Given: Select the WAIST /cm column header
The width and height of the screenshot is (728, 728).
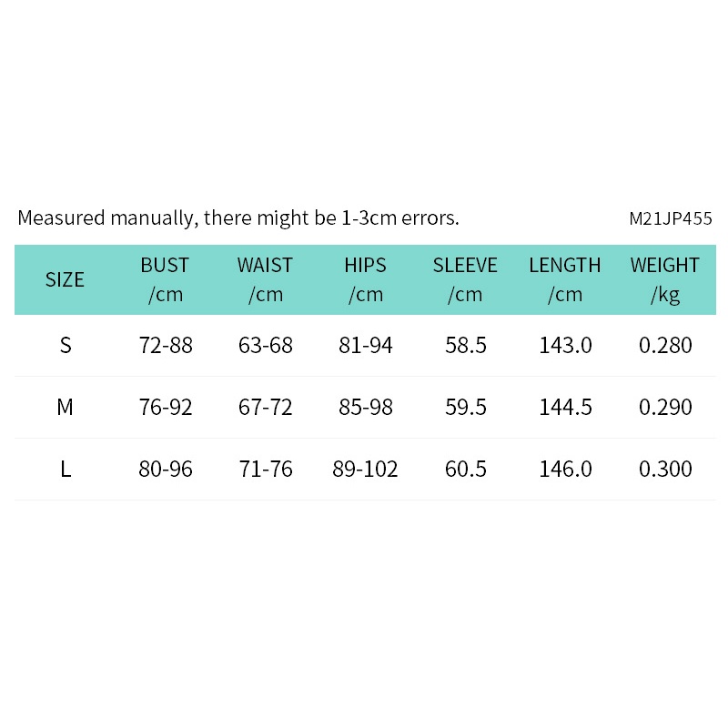Looking at the screenshot, I should click(x=265, y=279).
